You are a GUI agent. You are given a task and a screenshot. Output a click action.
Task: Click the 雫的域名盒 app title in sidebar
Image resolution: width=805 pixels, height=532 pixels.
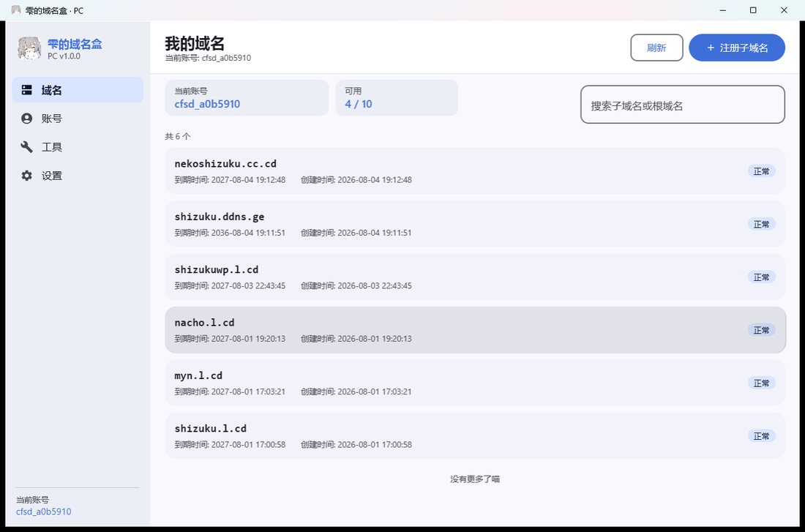tap(75, 44)
